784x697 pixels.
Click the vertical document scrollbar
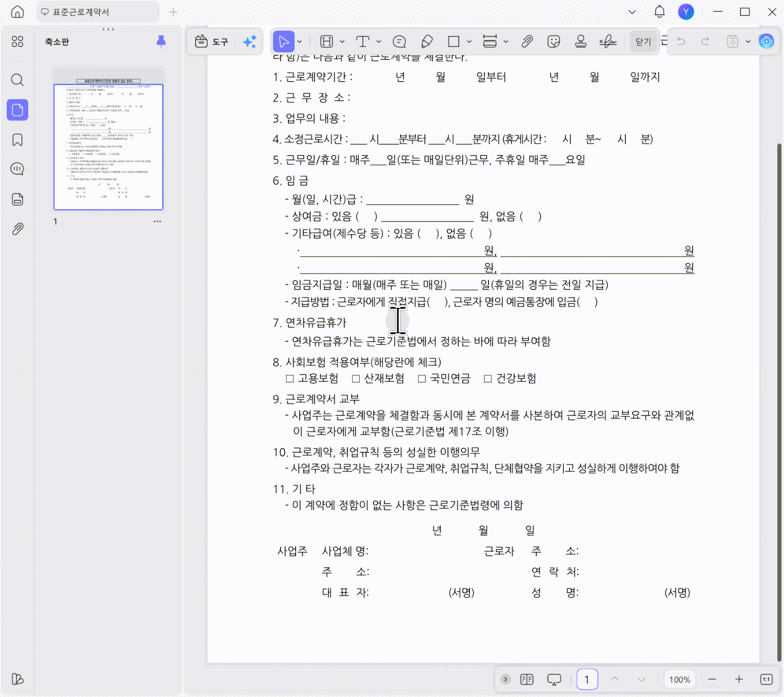tap(779, 401)
